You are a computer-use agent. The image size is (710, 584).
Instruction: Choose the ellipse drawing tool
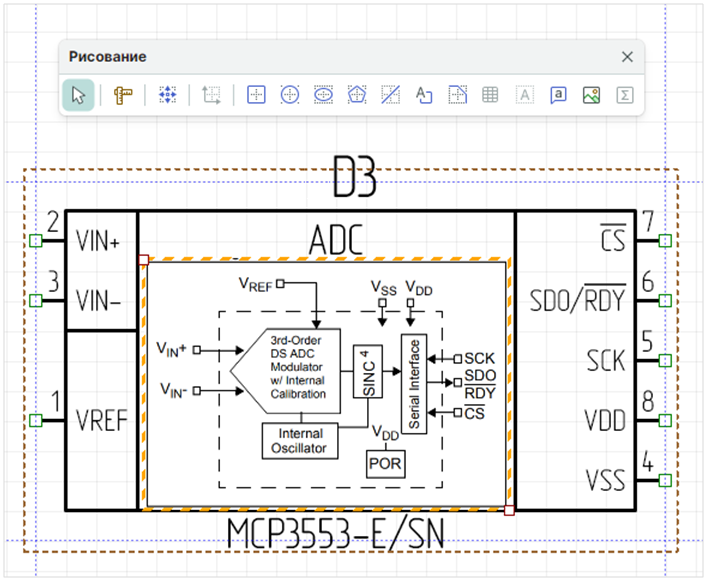[323, 96]
